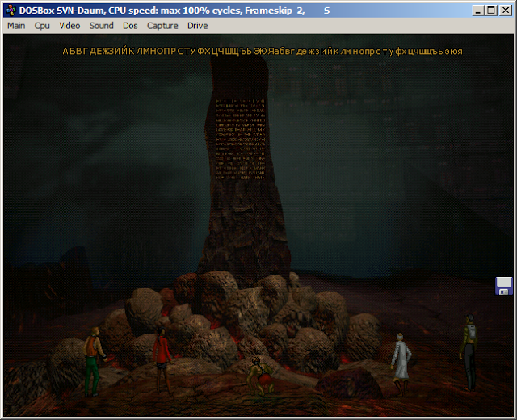The width and height of the screenshot is (517, 420).
Task: Click the DOSBox title bar icon
Action: click(x=11, y=10)
